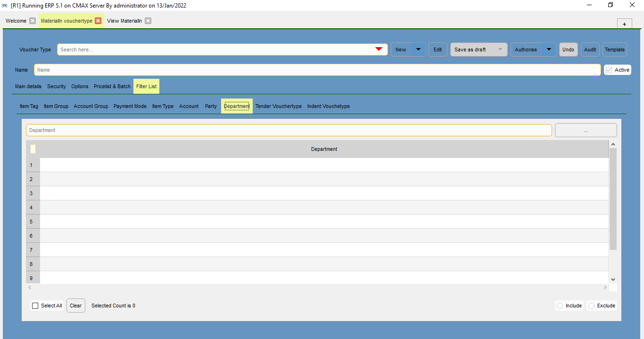Expand the Save as draft dropdown
Screen dimensions: 644x339
point(500,50)
